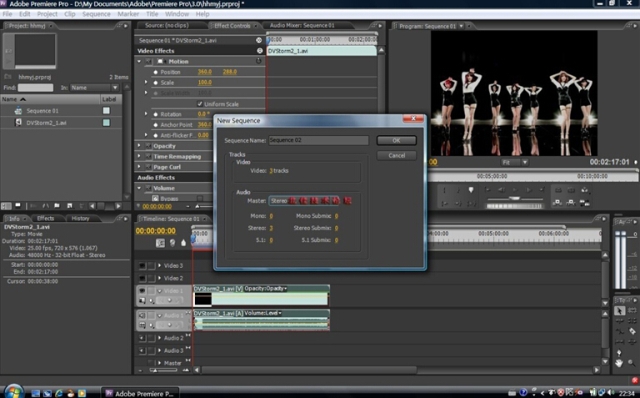Screen dimensions: 640x398
Task: Select the Pen tool
Action: click(x=619, y=352)
